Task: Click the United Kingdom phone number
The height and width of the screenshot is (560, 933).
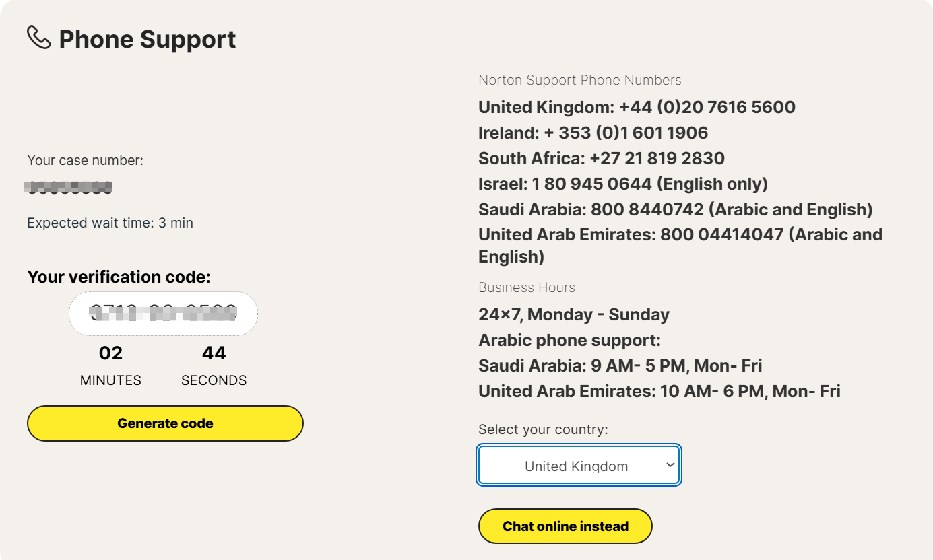Action: pyautogui.click(x=707, y=107)
